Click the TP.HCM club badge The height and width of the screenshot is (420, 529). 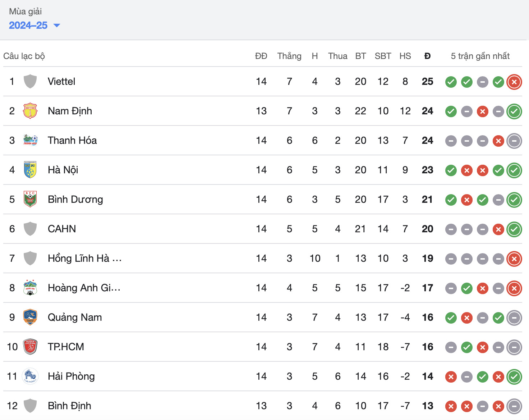tap(30, 347)
